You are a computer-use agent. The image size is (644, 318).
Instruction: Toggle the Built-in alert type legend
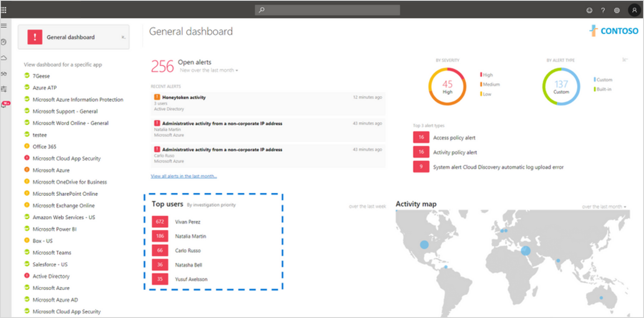coord(605,89)
